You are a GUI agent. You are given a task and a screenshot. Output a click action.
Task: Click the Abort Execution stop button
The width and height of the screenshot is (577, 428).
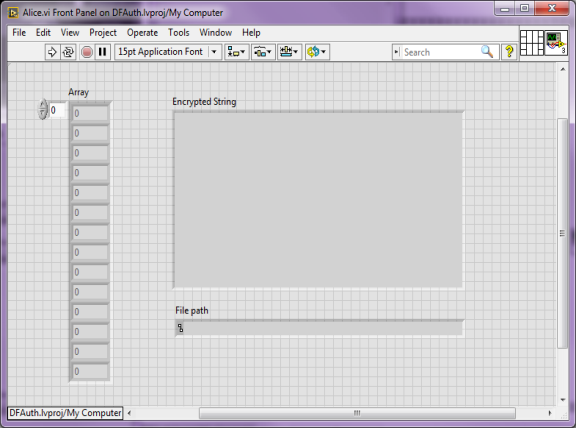point(87,52)
